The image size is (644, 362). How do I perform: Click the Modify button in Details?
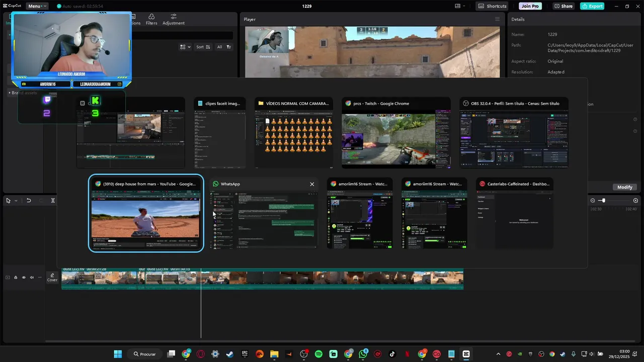click(625, 187)
